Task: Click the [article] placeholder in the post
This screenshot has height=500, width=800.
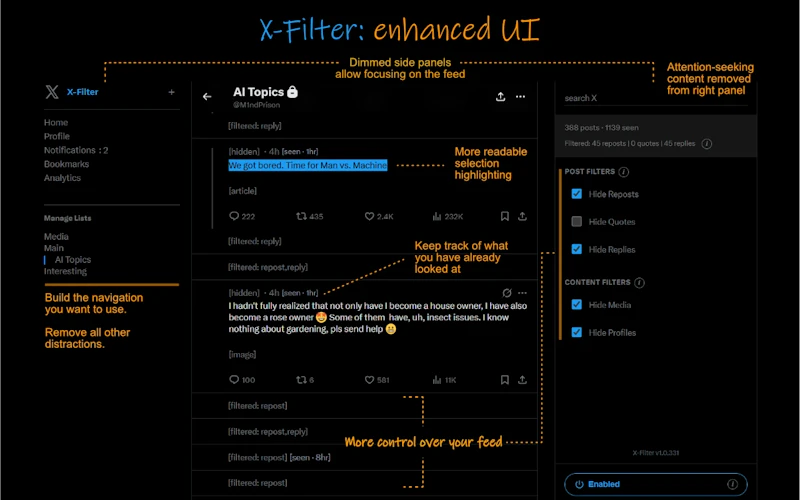Action: tap(243, 191)
